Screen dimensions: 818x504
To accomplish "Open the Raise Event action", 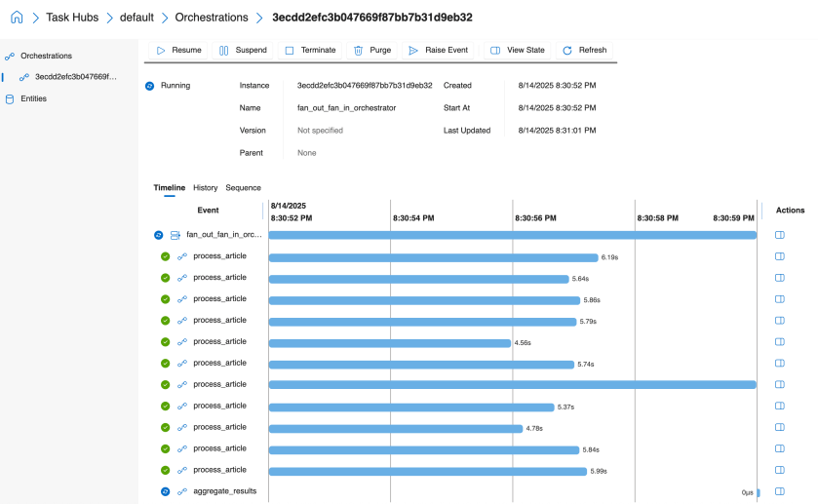I will click(x=438, y=50).
